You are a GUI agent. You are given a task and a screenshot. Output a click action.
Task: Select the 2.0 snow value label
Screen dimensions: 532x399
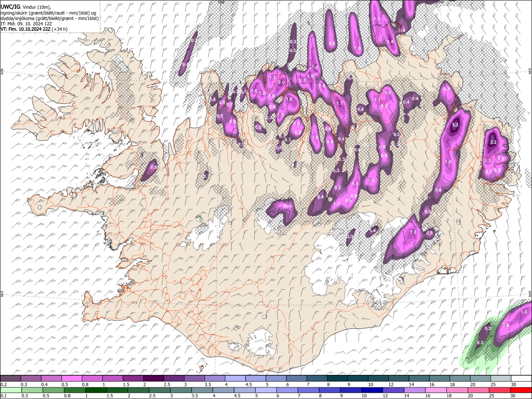[281, 83]
